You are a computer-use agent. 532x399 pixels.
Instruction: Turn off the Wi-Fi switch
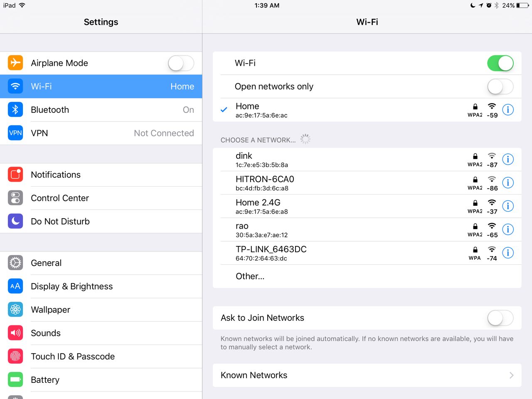pos(500,63)
